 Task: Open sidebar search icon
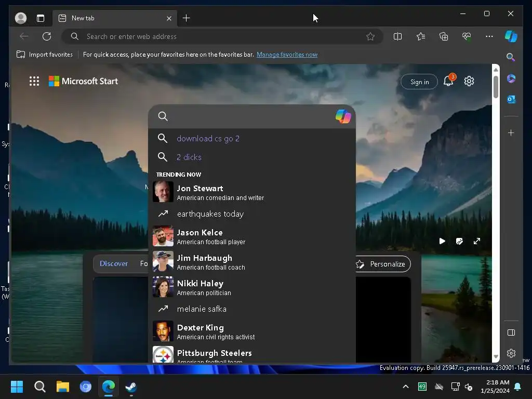(x=511, y=57)
